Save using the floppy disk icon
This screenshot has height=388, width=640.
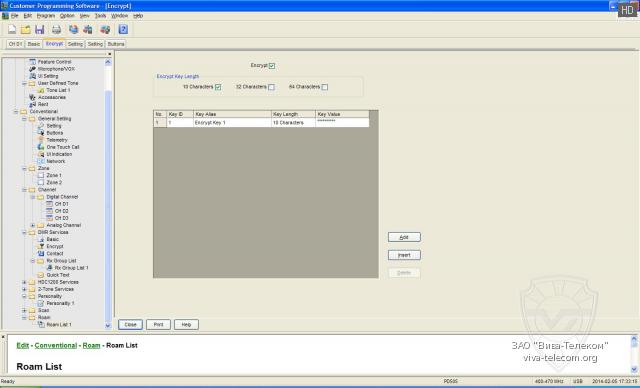pos(40,29)
